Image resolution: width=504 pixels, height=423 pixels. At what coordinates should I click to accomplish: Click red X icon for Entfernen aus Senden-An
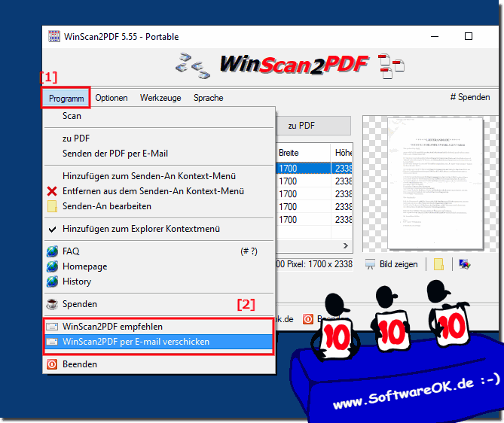(x=52, y=191)
